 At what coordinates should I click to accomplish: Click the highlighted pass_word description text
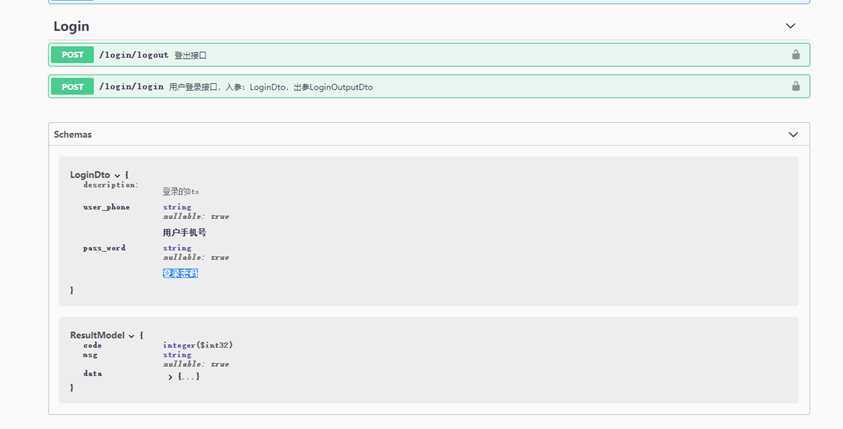pyautogui.click(x=181, y=273)
